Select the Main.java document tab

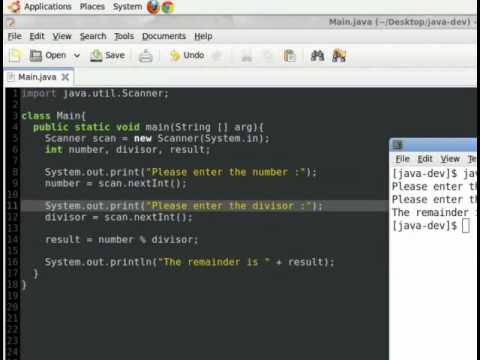pos(37,77)
